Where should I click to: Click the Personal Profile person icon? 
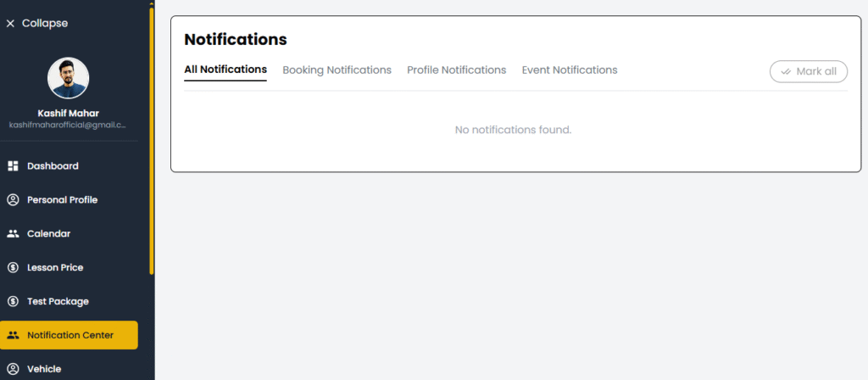point(13,199)
